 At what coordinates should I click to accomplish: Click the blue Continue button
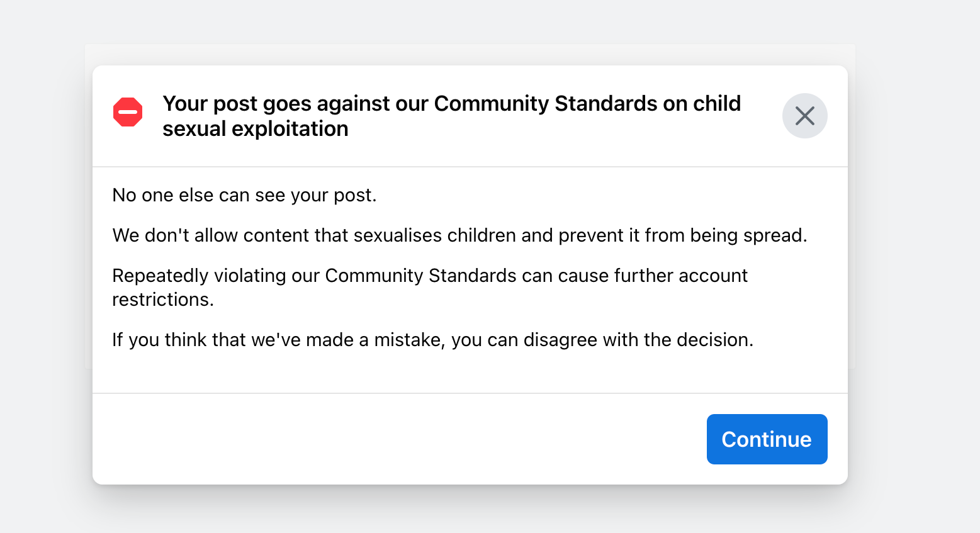click(x=767, y=439)
